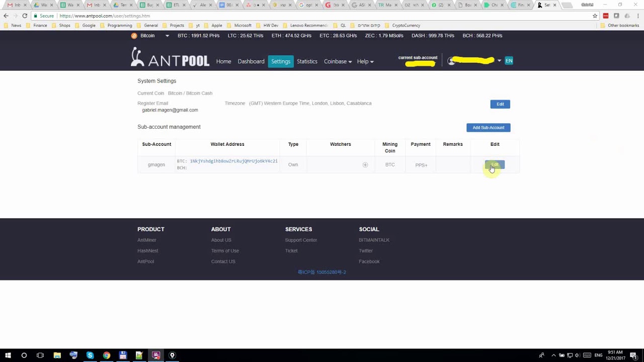Click the URL address bar
Viewport: 644px width, 362px height.
pyautogui.click(x=314, y=16)
